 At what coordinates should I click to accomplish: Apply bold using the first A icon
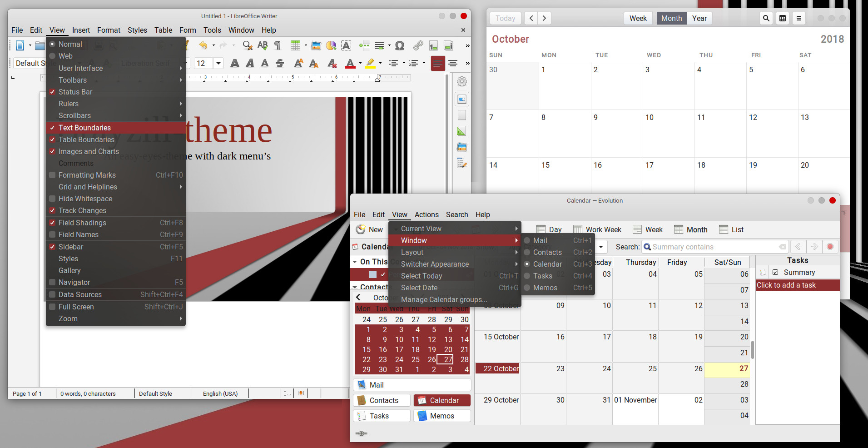[x=235, y=63]
